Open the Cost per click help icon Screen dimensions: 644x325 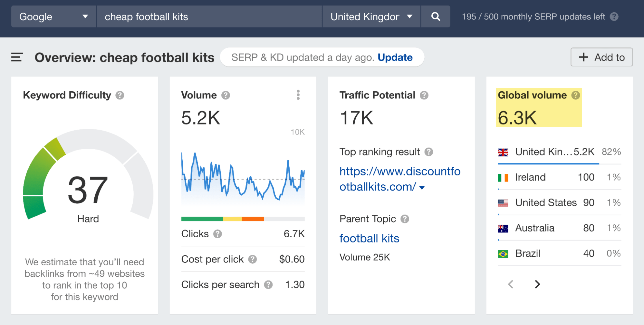point(253,259)
